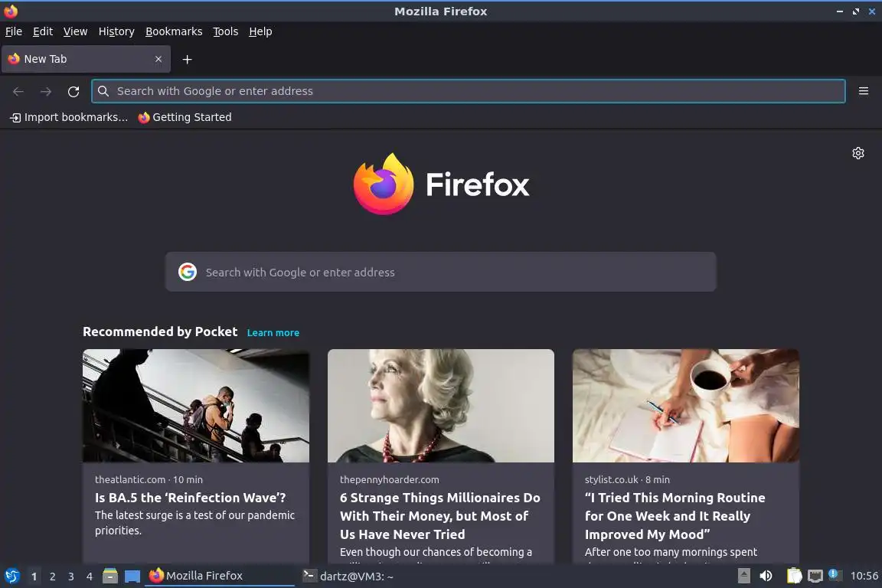This screenshot has height=588, width=882.
Task: Open '6 Strange Things Millionaires Do' headline
Action: click(440, 516)
